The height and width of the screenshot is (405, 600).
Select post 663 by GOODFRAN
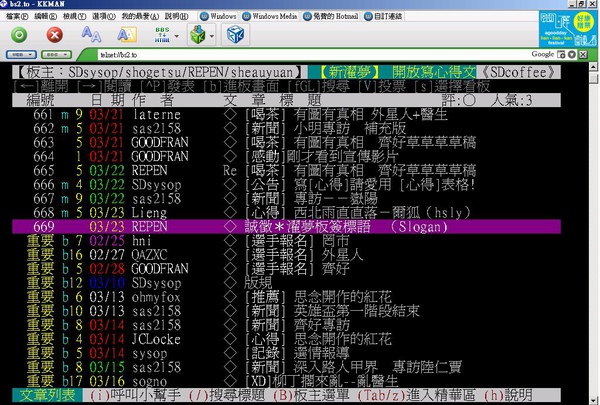(287, 142)
